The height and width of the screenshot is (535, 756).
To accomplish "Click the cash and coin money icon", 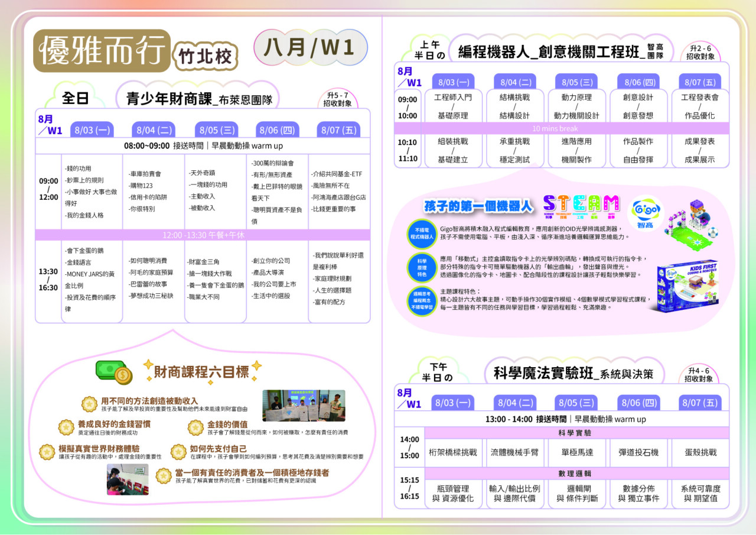I will pos(114,372).
